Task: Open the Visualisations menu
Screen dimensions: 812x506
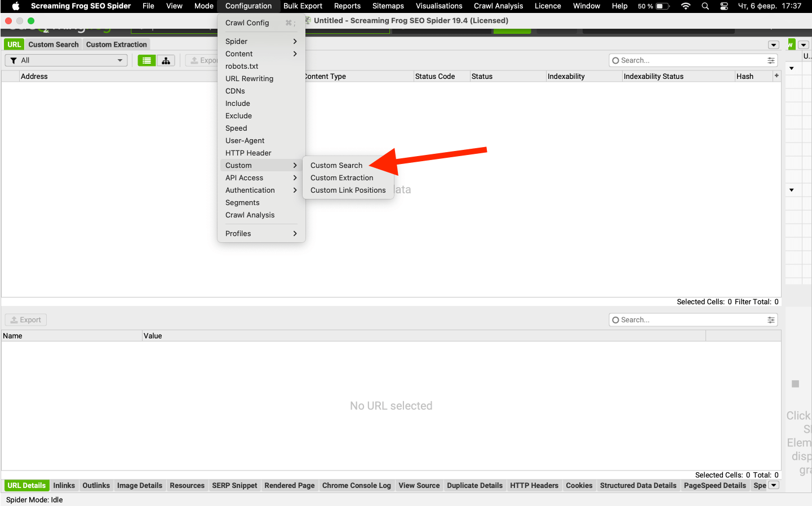Action: point(439,6)
